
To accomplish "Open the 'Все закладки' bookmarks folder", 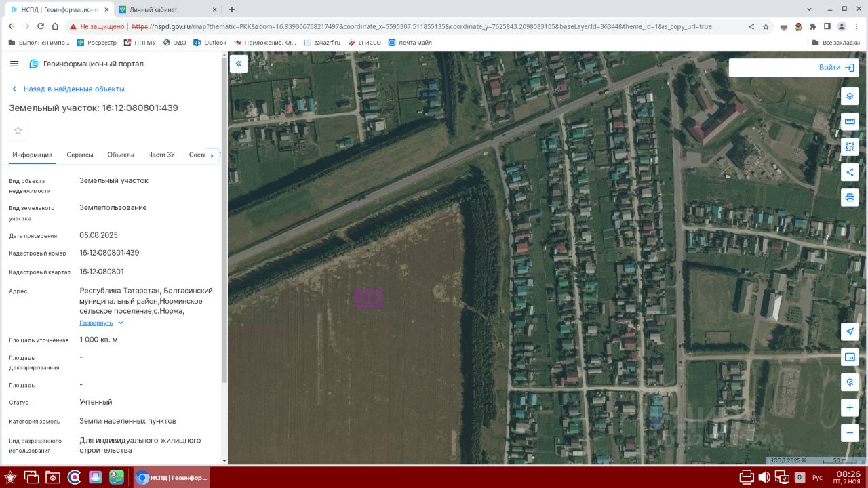I will point(836,43).
